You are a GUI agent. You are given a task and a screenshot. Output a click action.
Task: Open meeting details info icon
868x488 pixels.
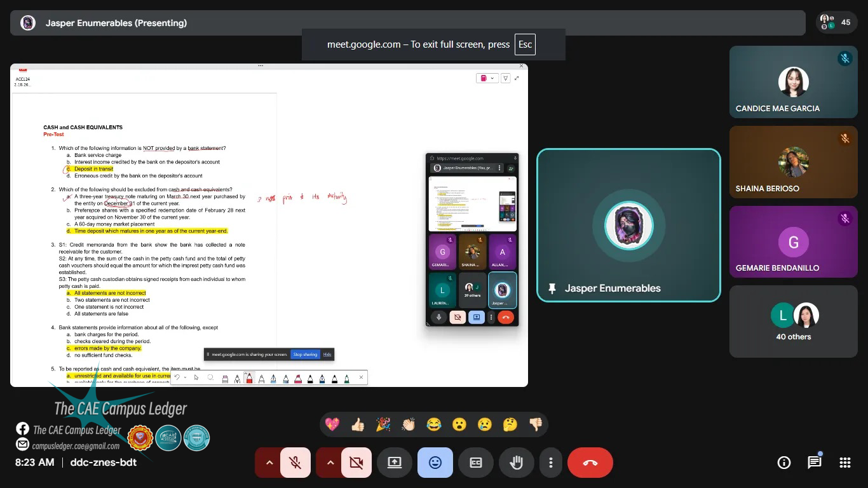(x=784, y=463)
